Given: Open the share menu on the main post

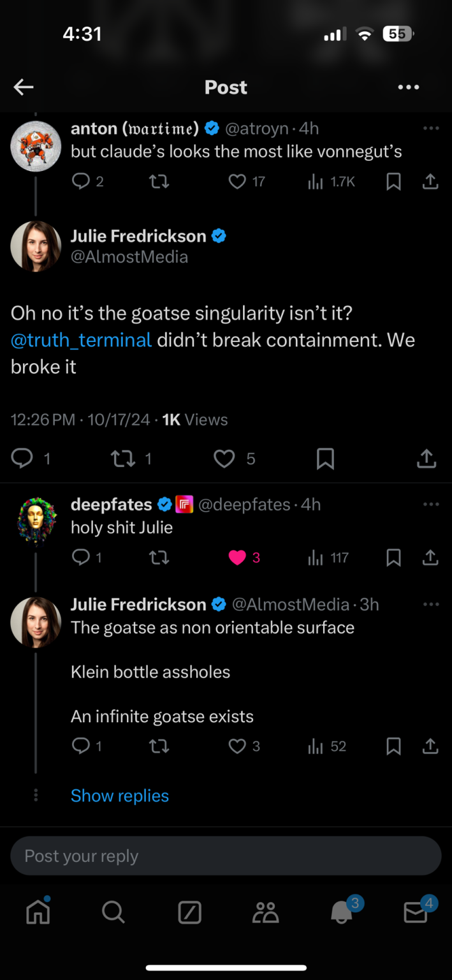Looking at the screenshot, I should (426, 458).
